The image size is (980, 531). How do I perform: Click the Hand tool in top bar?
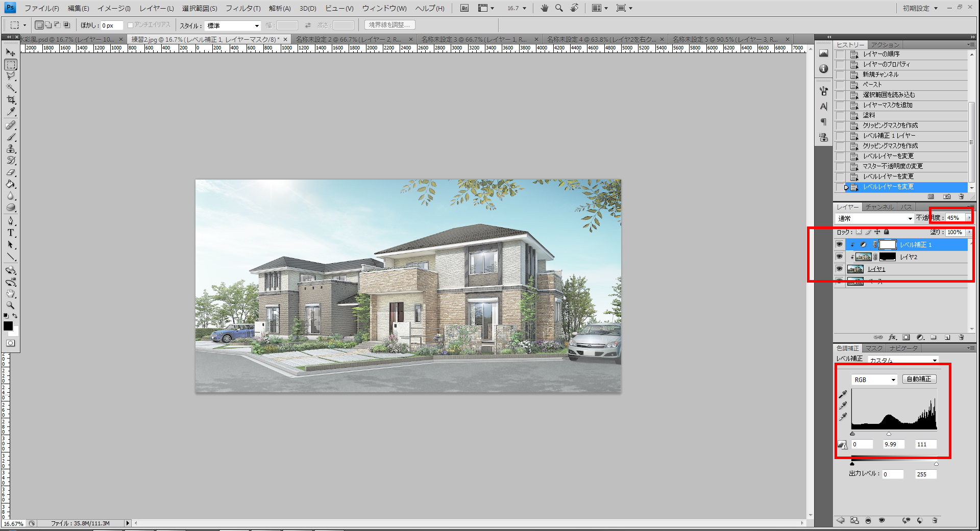point(545,8)
